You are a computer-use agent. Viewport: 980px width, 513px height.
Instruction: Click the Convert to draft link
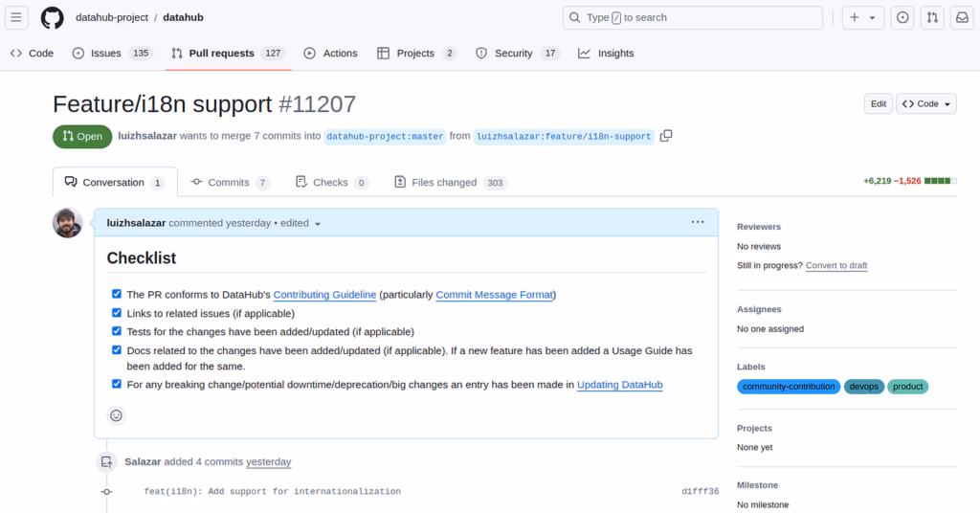click(836, 265)
